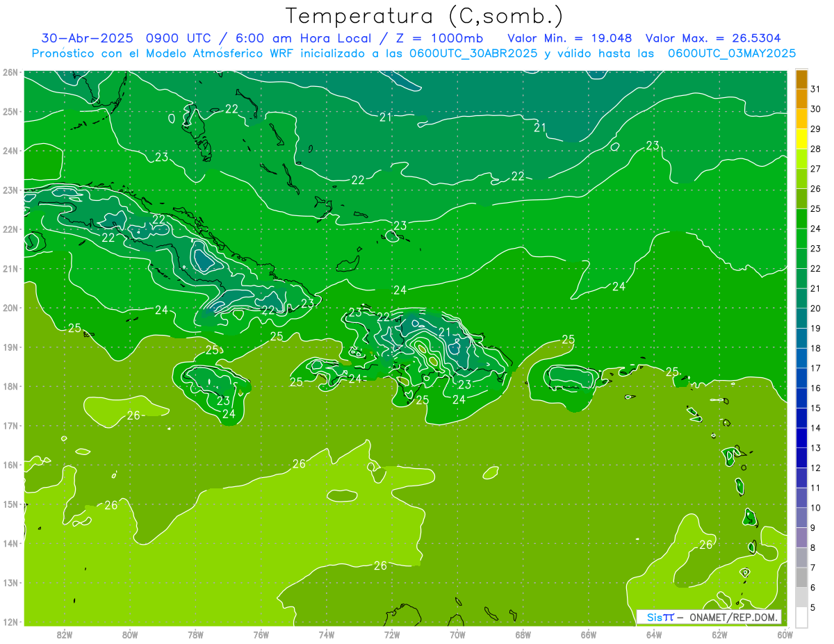Click the colorbar label "5"
The height and width of the screenshot is (644, 834).
pos(814,608)
